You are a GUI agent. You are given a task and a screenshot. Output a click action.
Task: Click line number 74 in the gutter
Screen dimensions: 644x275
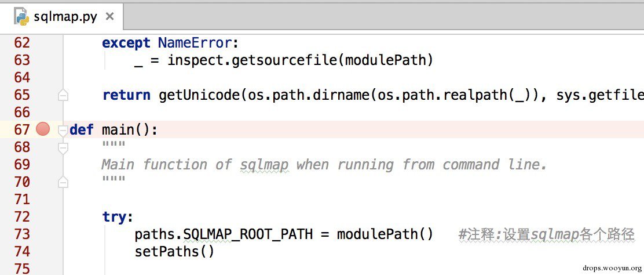pyautogui.click(x=22, y=252)
